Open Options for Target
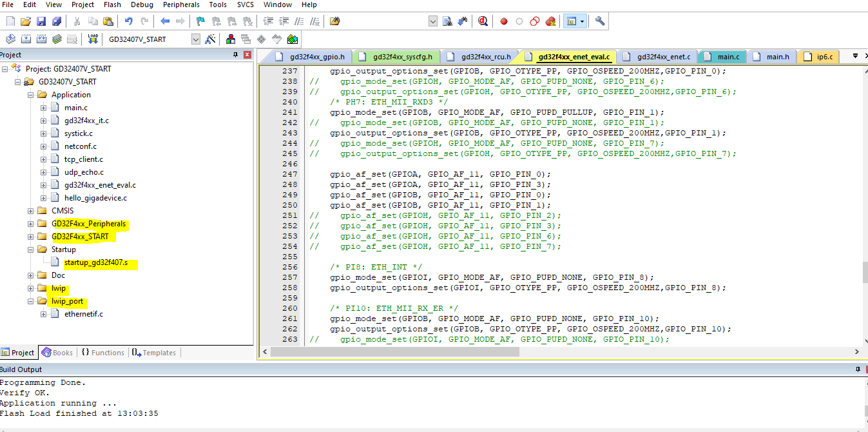 tap(210, 39)
